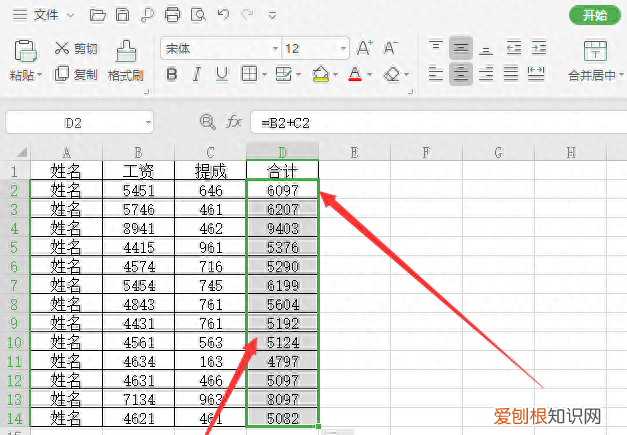
Task: Expand the 合并居中 dropdown arrow
Action: 621,75
